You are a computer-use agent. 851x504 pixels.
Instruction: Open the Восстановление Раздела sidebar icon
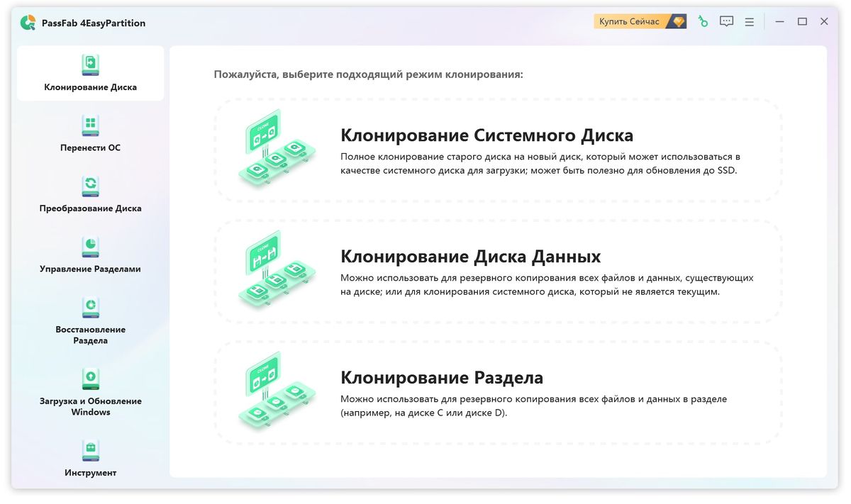(91, 307)
